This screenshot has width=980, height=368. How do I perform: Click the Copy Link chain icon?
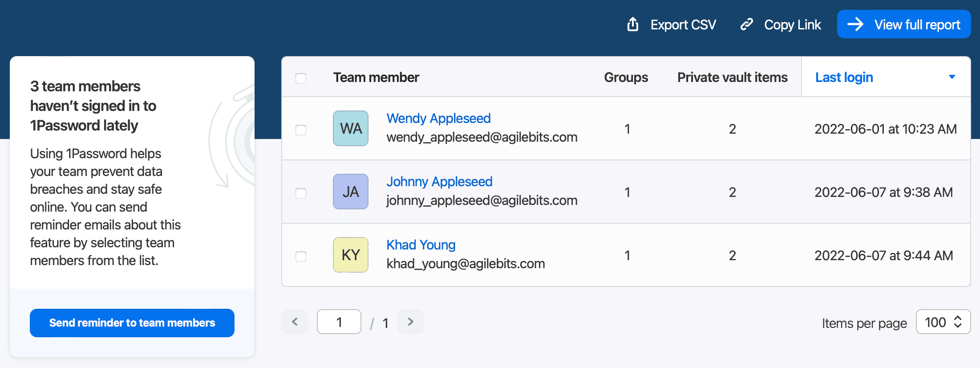pyautogui.click(x=747, y=24)
